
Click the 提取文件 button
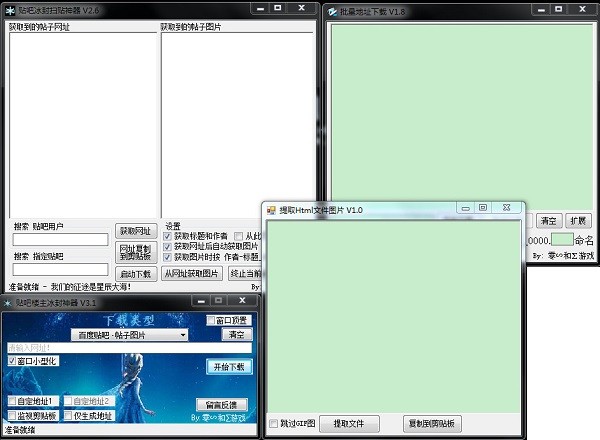[349, 424]
